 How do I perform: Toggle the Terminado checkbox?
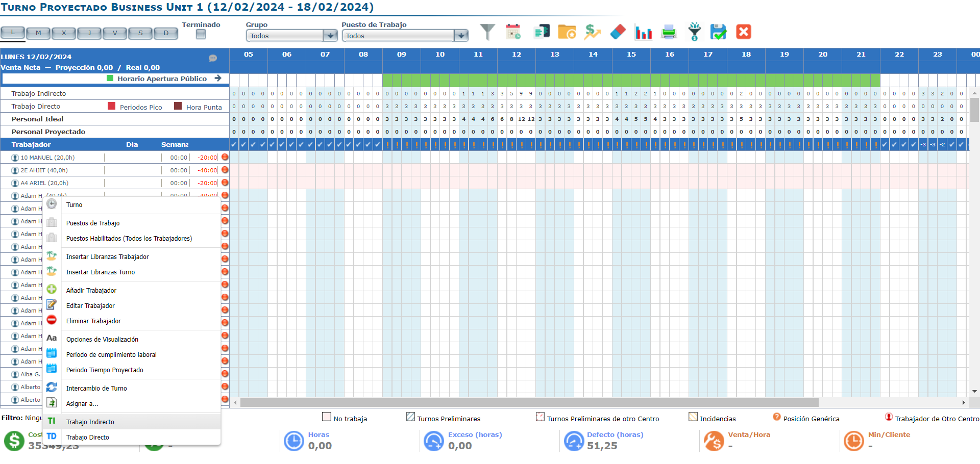pos(201,34)
